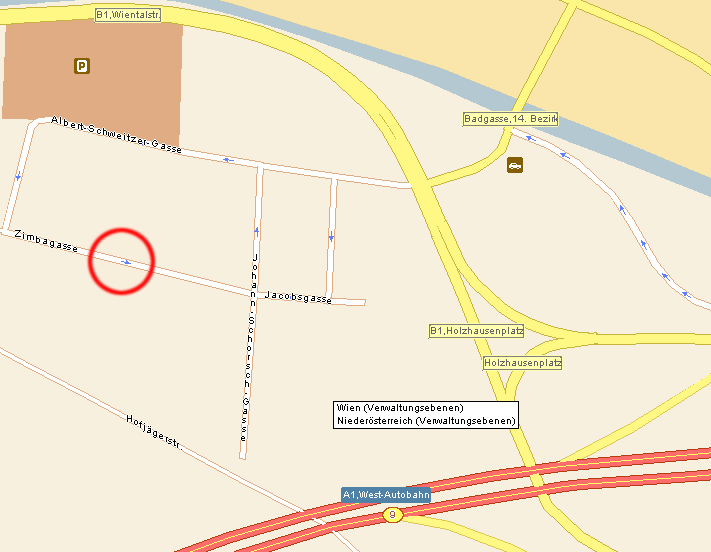
Task: Click the B1,Holzhausenplatz label
Action: [x=476, y=331]
